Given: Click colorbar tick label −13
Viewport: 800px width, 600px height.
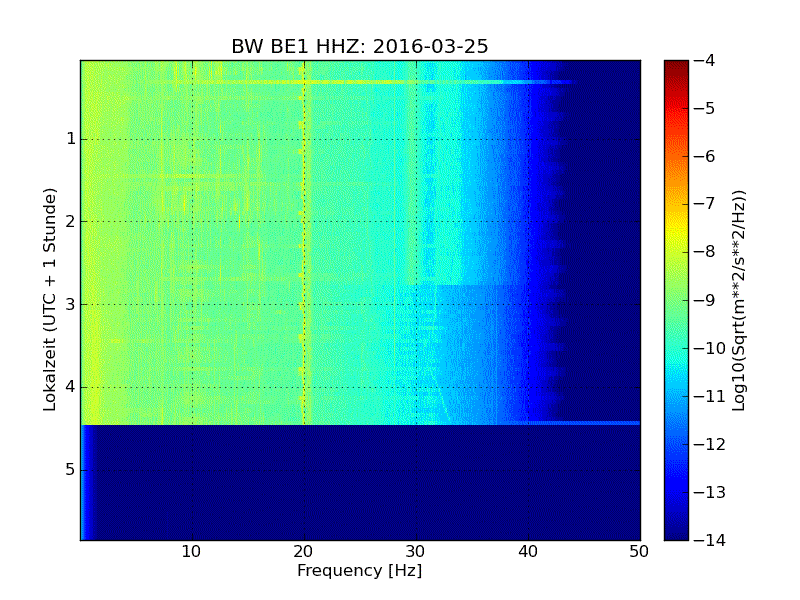Looking at the screenshot, I should [710, 492].
